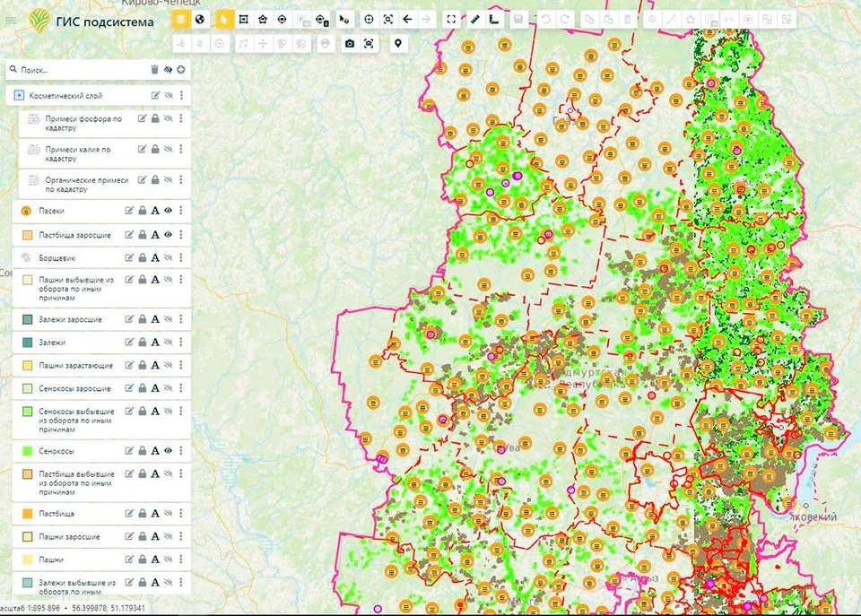The width and height of the screenshot is (861, 616).
Task: Switch to the globe basemap button
Action: (201, 19)
